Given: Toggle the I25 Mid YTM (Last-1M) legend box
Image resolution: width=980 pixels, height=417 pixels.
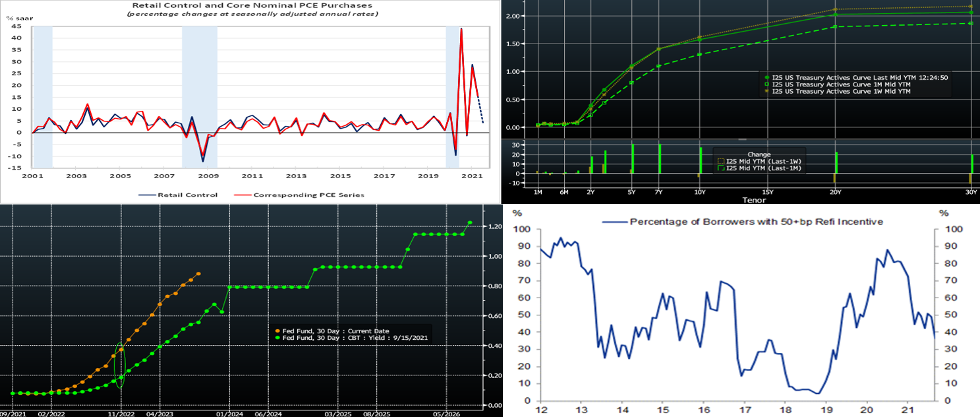Looking at the screenshot, I should click(720, 169).
